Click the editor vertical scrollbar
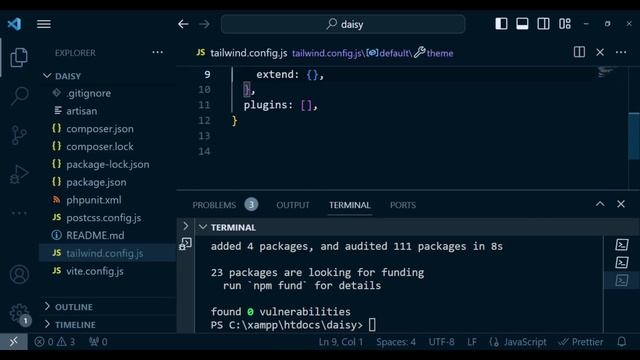Screen dimensions: 640x360 coord(634,136)
